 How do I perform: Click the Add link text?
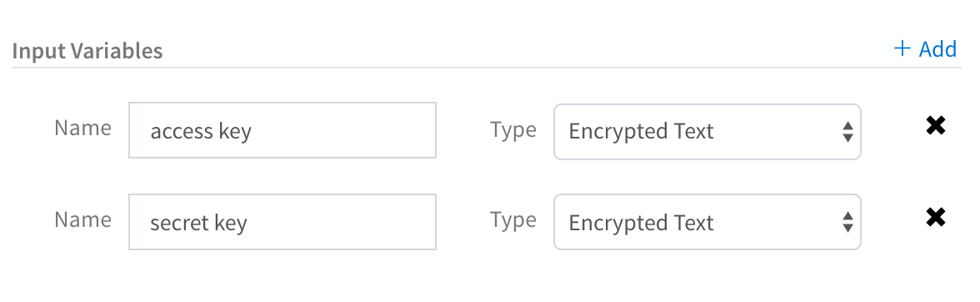coord(937,48)
